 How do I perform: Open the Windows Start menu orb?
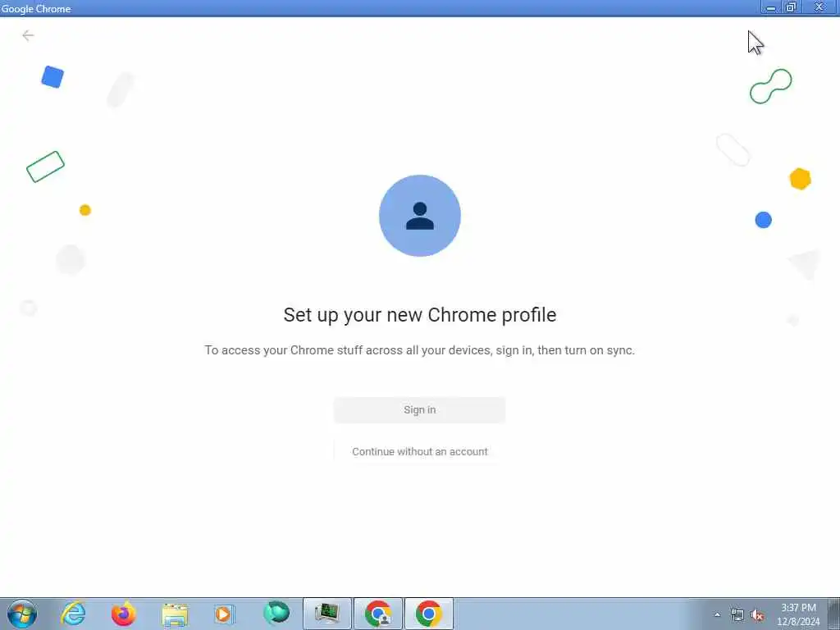[22, 614]
